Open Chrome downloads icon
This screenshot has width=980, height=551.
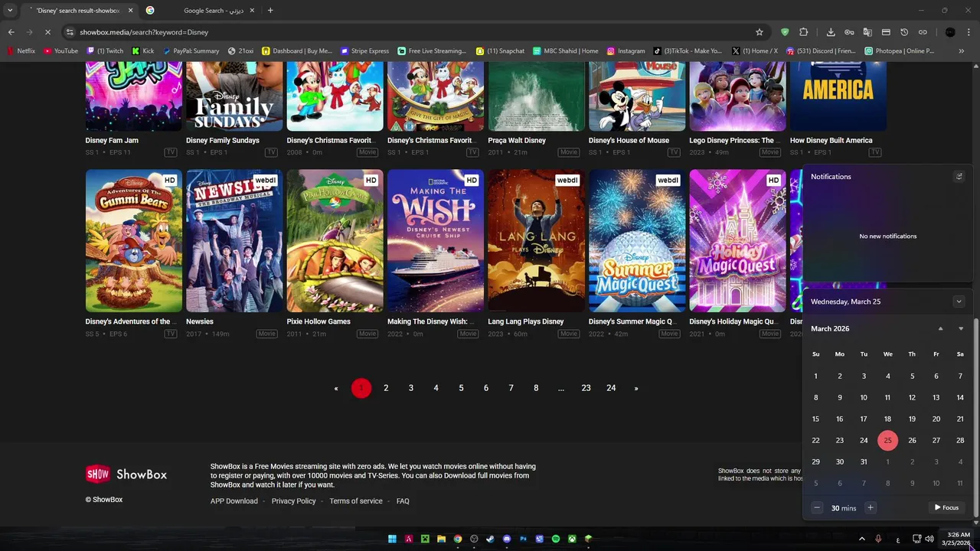pyautogui.click(x=831, y=32)
